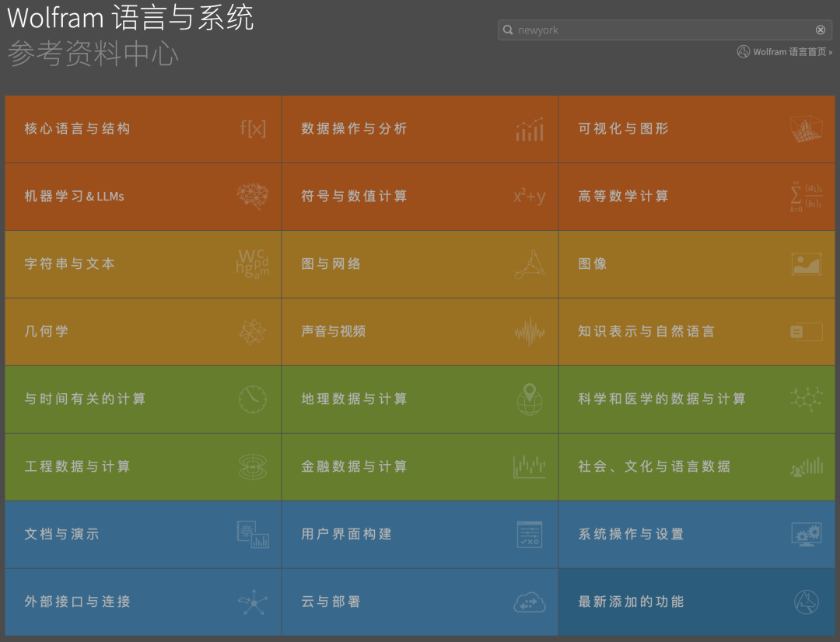Viewport: 840px width, 642px height.
Task: Click the summation formula icon in 高等数学计算
Action: [x=807, y=197]
